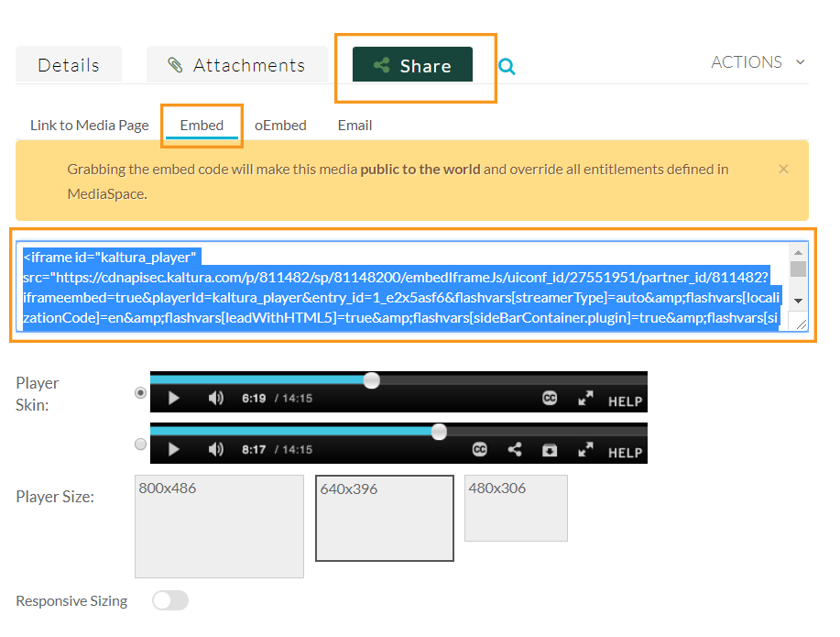The image size is (840, 637).
Task: Click the paperclip icon on Attachments tab
Action: point(175,65)
